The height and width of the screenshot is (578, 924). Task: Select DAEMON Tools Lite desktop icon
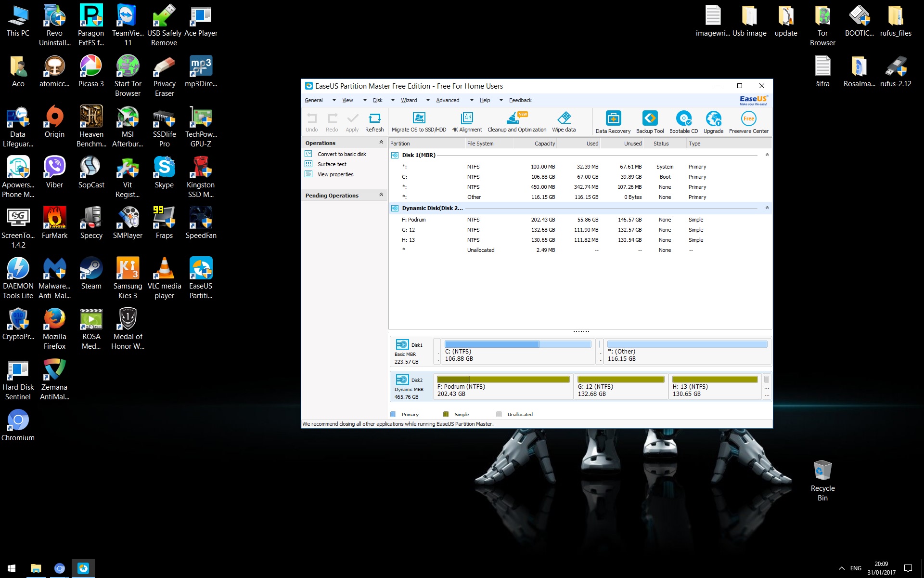click(18, 278)
